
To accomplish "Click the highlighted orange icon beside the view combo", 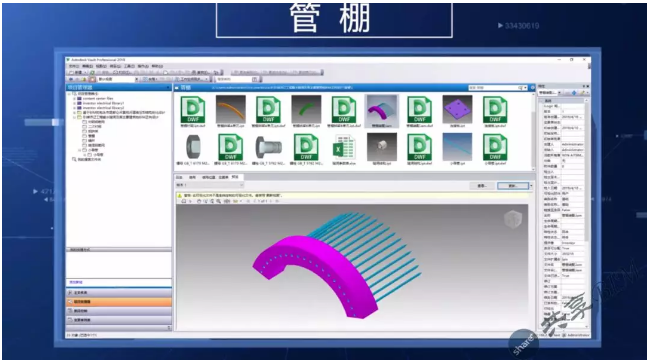I will point(92,79).
